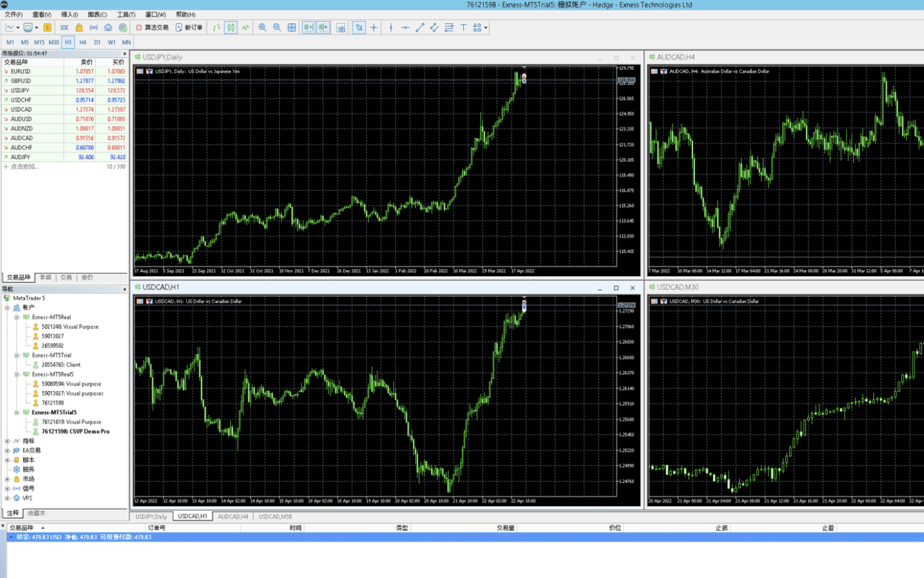Toggle the 算法交易 algo trading button
Image resolution: width=924 pixels, height=578 pixels.
pos(152,28)
